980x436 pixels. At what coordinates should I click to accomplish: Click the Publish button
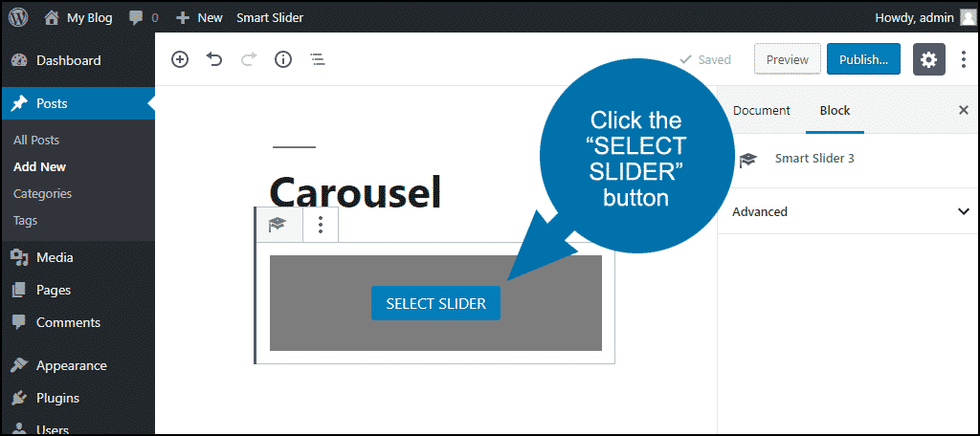863,59
